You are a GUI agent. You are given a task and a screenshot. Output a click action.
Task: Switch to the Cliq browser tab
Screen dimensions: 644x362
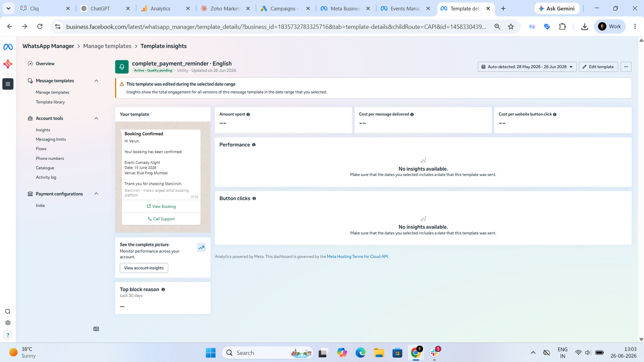(45, 8)
